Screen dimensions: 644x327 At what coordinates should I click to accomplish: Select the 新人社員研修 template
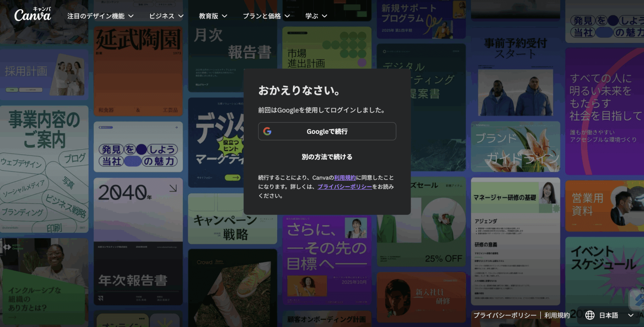[x=421, y=297]
